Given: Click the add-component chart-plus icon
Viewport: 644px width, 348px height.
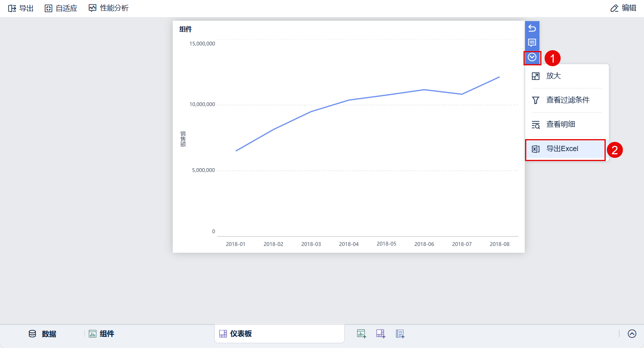Looking at the screenshot, I should click(x=362, y=334).
